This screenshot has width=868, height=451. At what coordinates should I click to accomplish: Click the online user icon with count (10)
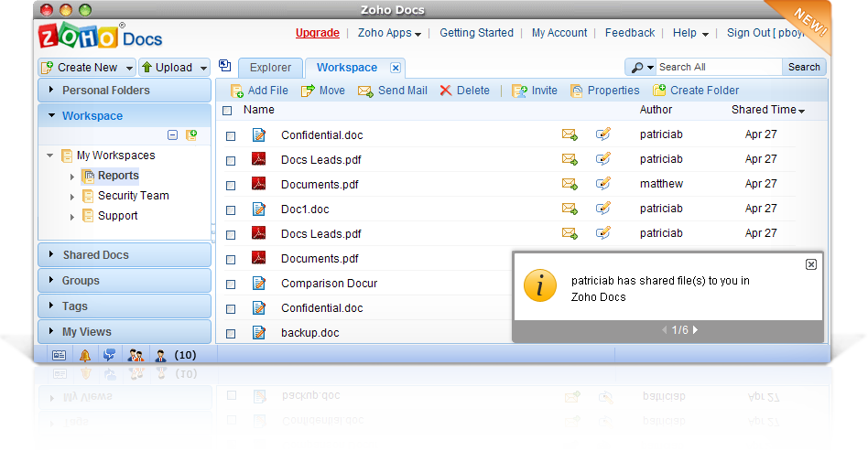[160, 355]
